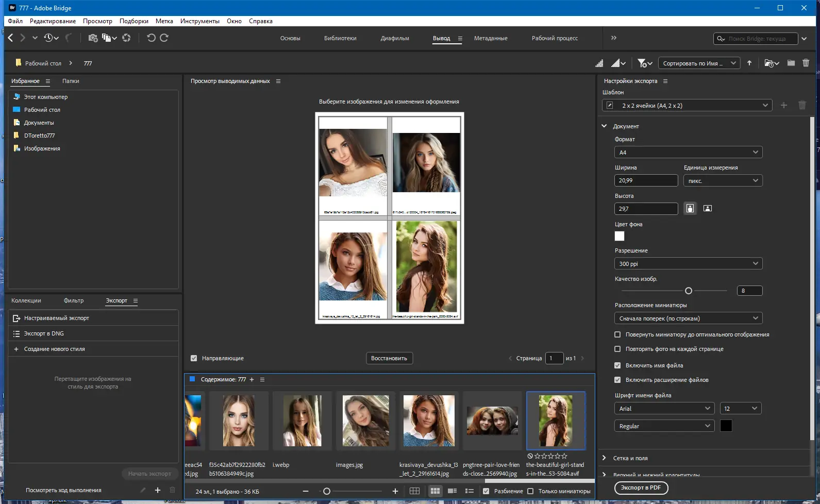
Task: Click the white Цвет фона swatch
Action: (620, 236)
